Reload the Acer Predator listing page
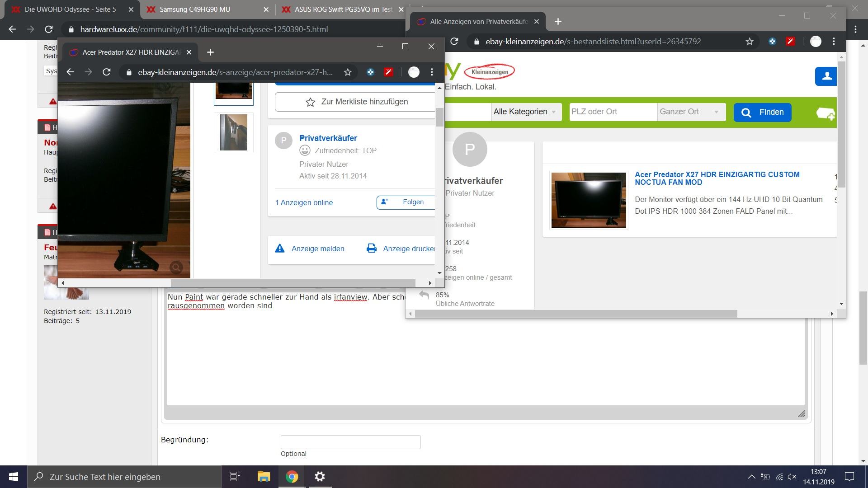The image size is (868, 488). pyautogui.click(x=107, y=72)
